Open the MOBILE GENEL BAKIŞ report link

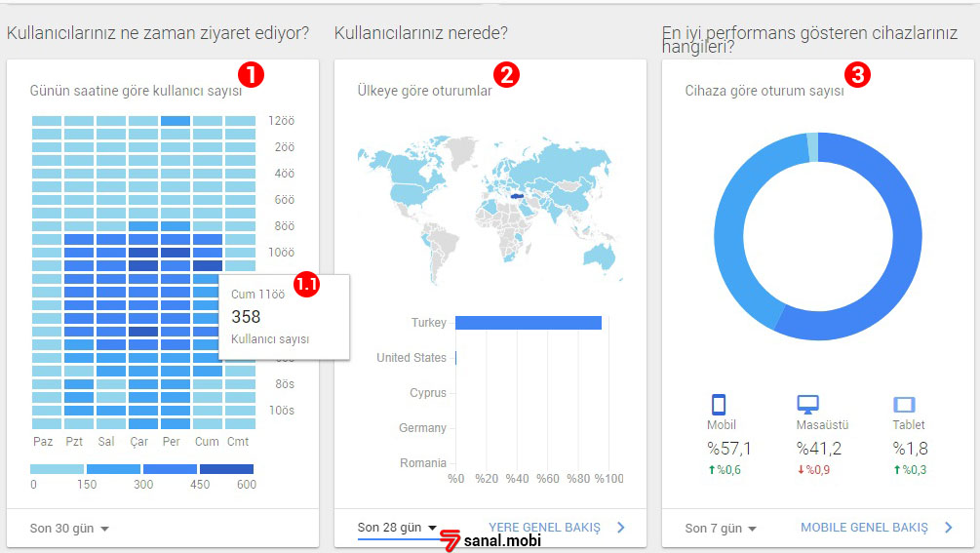(864, 528)
